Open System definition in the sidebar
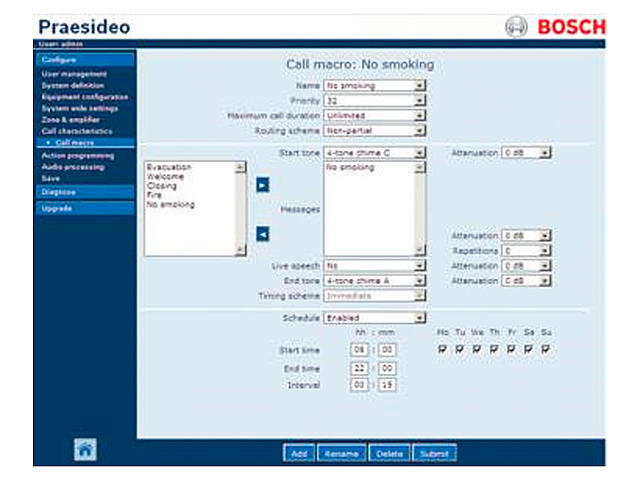 coord(73,85)
